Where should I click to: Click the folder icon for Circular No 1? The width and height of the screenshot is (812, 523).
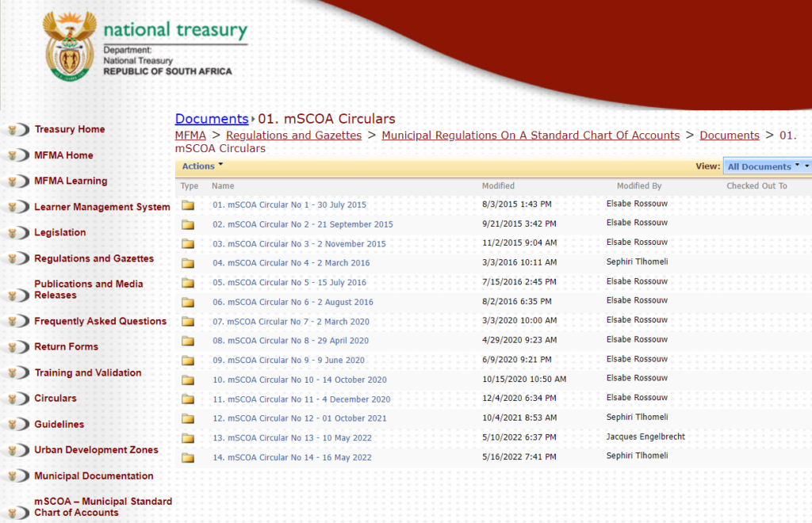(188, 205)
